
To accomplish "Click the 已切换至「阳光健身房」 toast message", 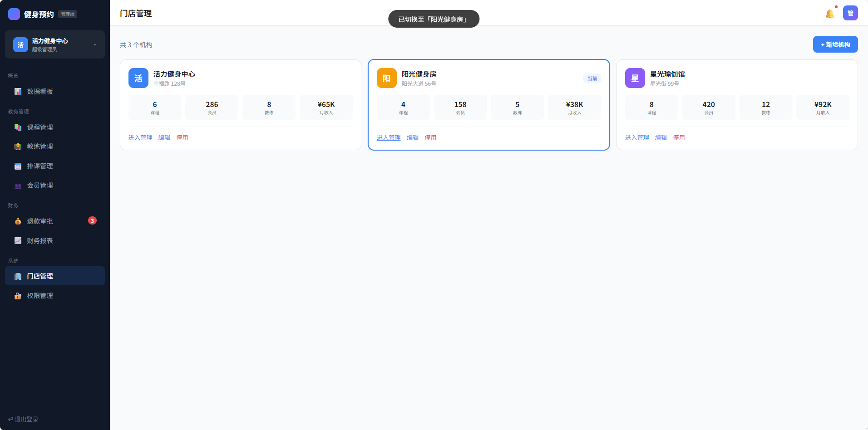I will pyautogui.click(x=434, y=19).
